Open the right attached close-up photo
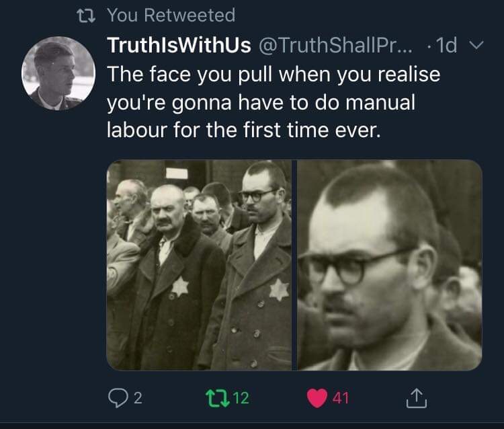 tap(389, 266)
